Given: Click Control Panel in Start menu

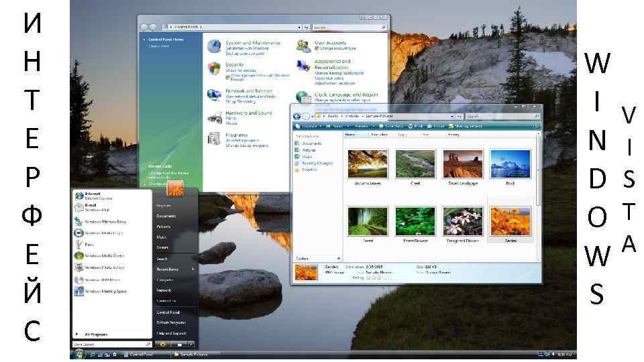Looking at the screenshot, I should (168, 312).
